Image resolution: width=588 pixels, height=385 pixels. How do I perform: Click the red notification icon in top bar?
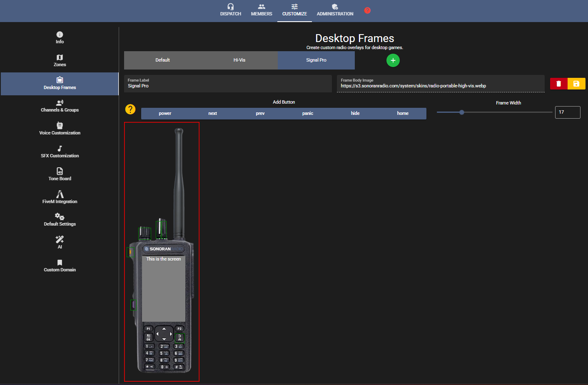[367, 10]
